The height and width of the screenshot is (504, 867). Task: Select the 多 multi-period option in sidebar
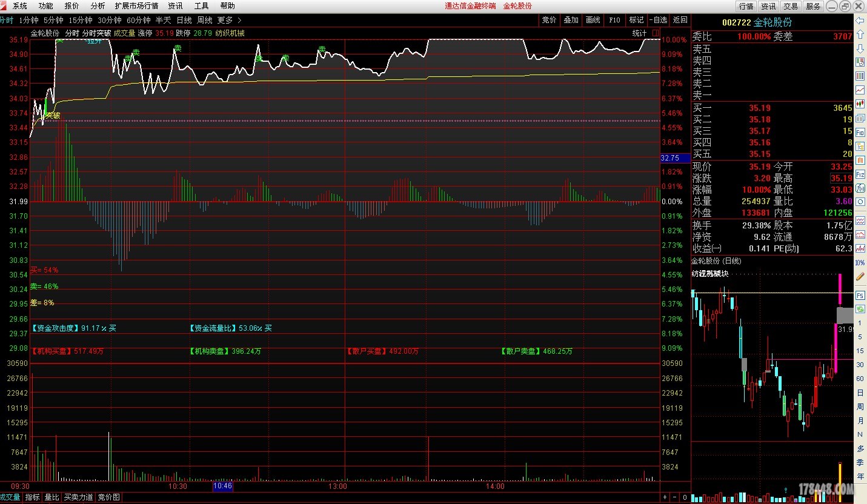click(x=860, y=448)
